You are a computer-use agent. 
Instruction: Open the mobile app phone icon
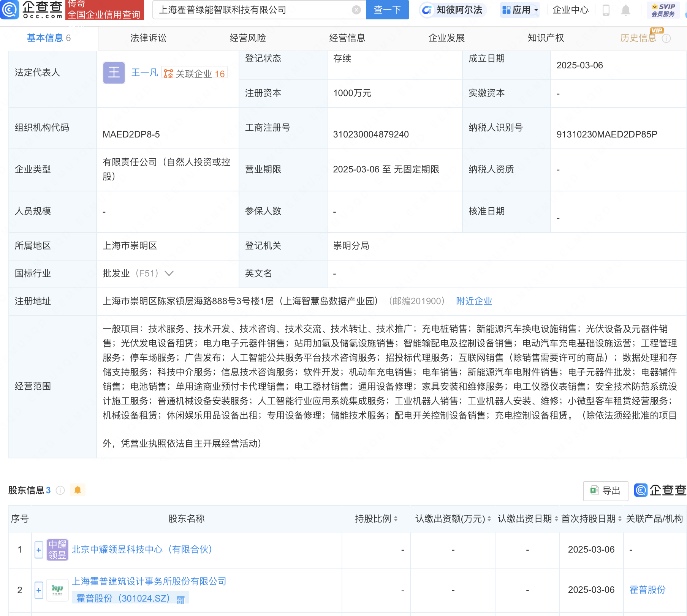point(606,10)
